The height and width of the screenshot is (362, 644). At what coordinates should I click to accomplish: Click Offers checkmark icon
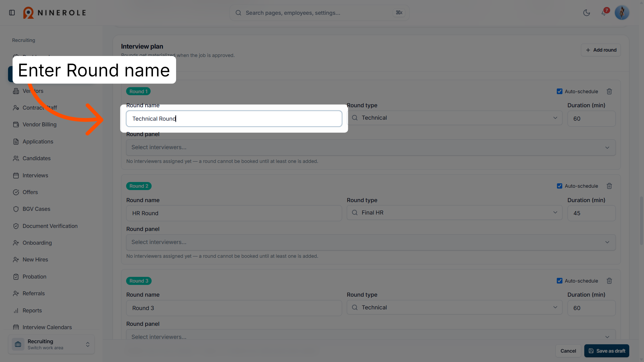point(16,192)
